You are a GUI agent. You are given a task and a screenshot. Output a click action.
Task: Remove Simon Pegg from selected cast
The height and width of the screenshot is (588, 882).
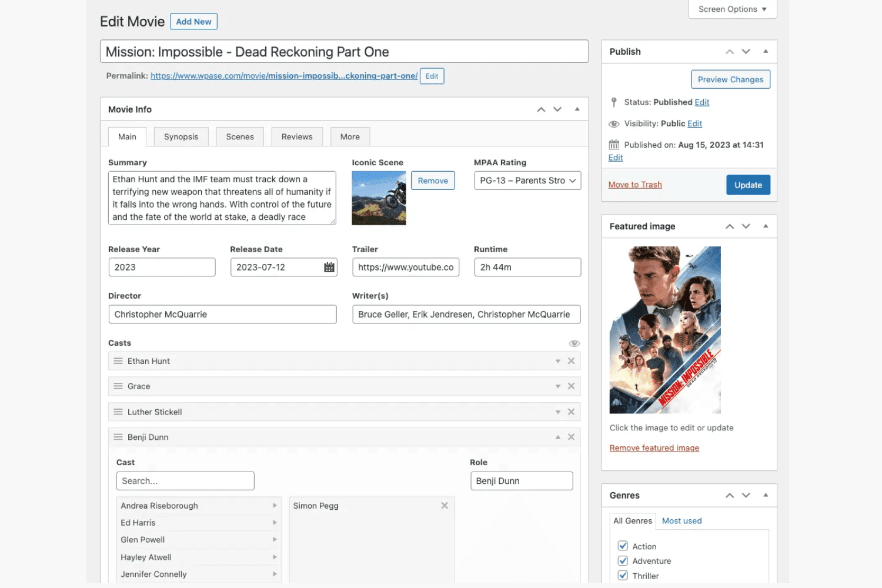[x=445, y=506]
